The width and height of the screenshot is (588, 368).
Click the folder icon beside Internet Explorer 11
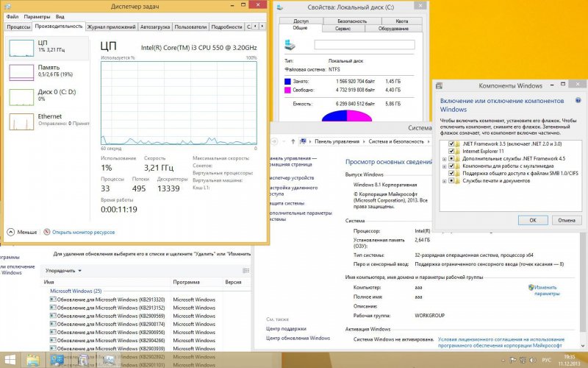point(457,152)
